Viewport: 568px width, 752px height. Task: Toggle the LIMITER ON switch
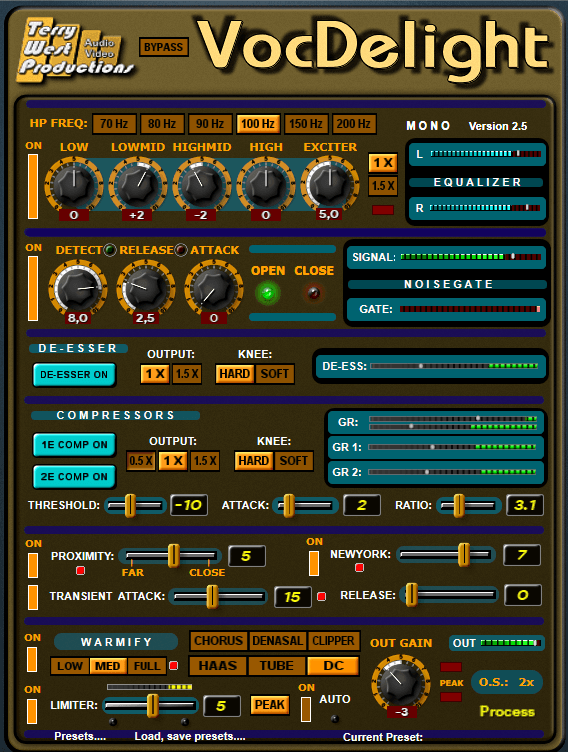point(32,711)
